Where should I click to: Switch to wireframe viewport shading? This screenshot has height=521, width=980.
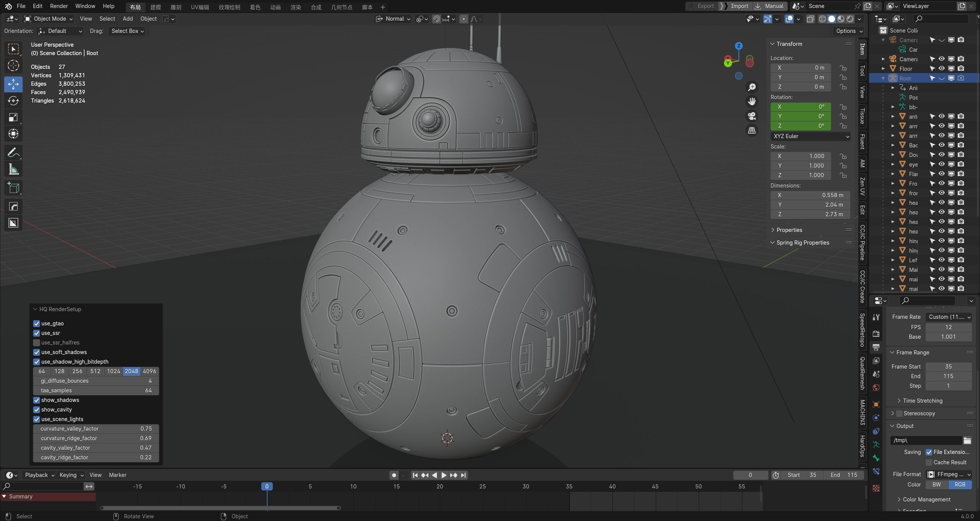click(822, 19)
